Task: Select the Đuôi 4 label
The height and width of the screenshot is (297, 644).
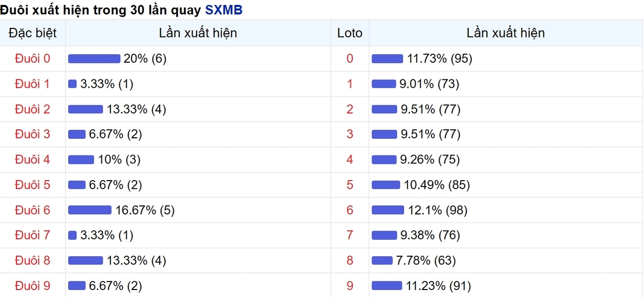Action: (33, 159)
